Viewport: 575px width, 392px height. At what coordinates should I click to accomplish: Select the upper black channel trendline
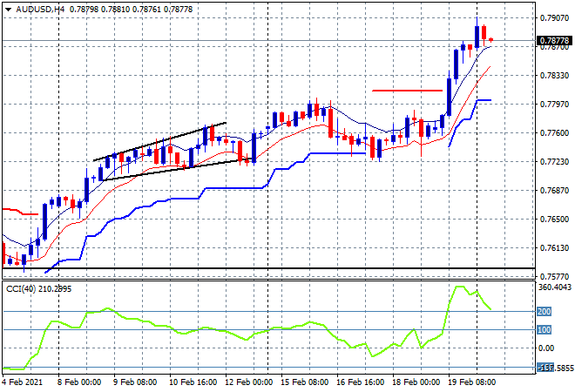click(x=160, y=141)
